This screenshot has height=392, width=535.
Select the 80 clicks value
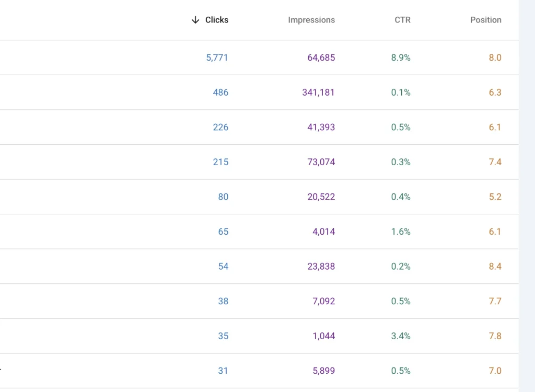[223, 197]
